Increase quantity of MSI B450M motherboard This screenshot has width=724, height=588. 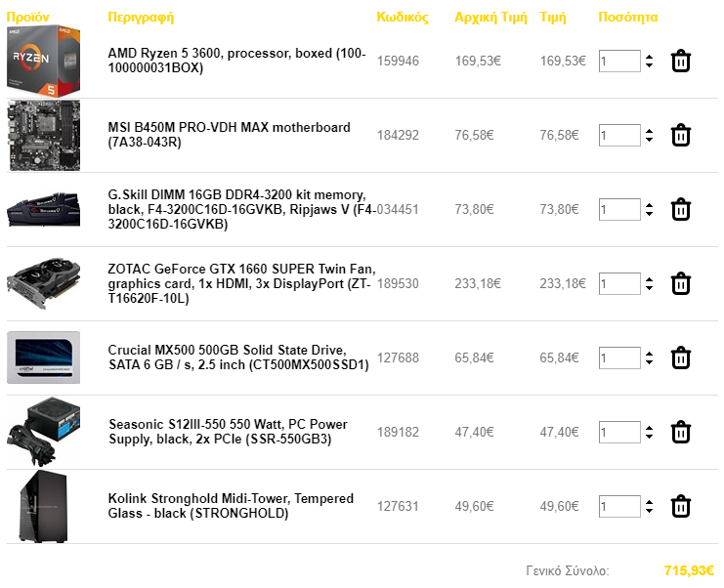pyautogui.click(x=649, y=132)
